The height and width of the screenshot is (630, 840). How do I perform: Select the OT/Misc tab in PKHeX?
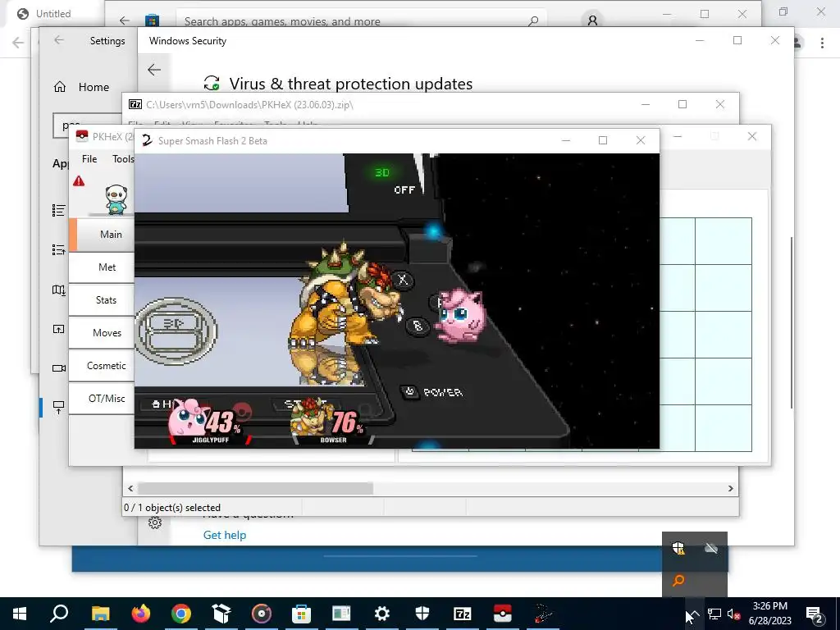(x=103, y=398)
